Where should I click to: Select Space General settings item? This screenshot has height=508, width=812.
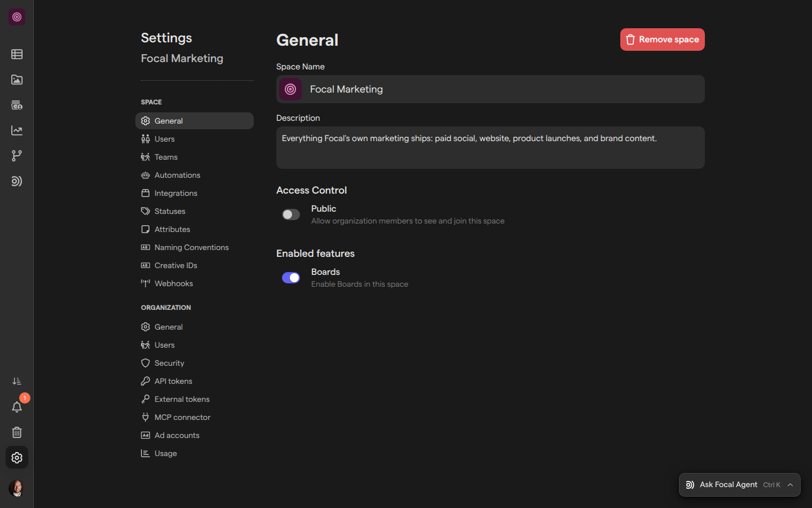pyautogui.click(x=195, y=121)
